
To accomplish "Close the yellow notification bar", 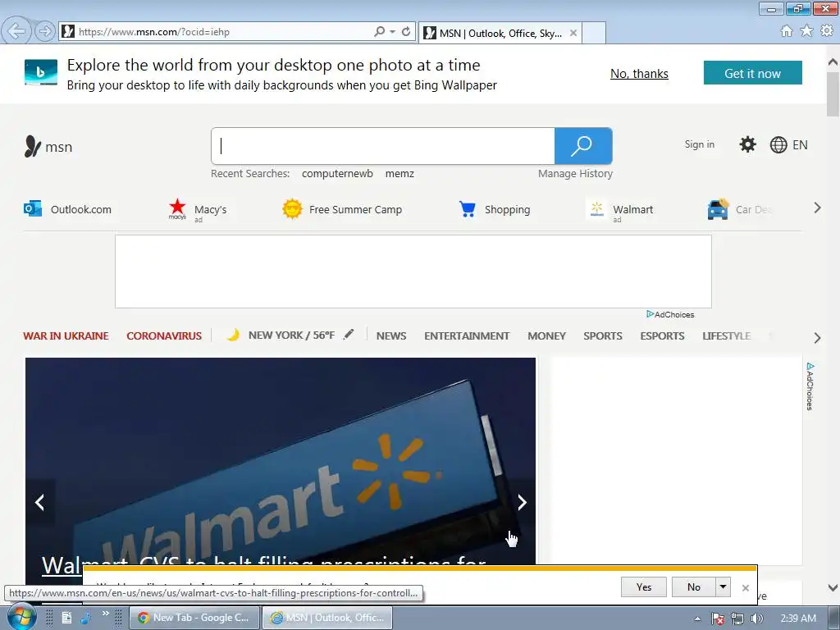I will point(745,587).
